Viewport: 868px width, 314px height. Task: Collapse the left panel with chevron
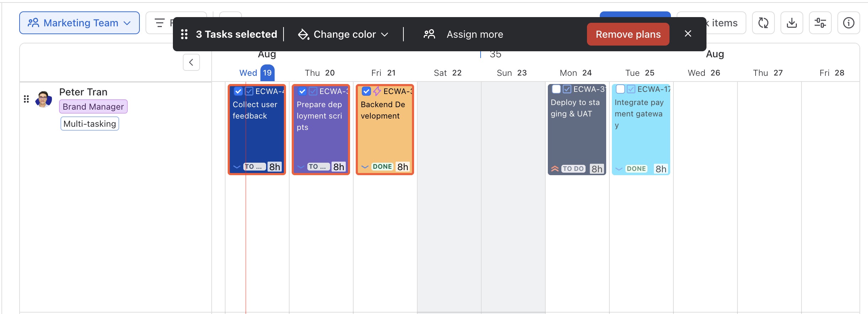click(191, 62)
